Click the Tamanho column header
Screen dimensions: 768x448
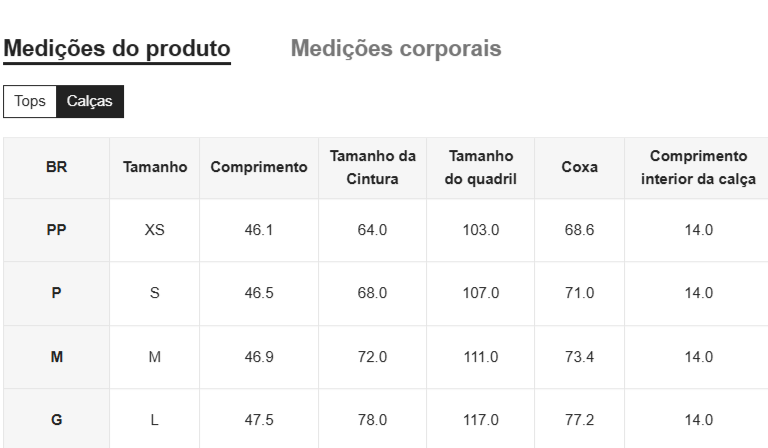coord(155,168)
